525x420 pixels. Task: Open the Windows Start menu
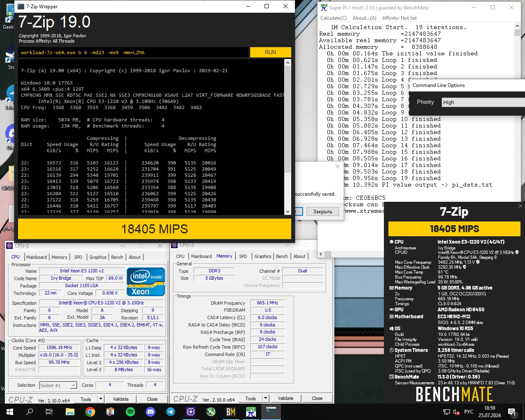click(10, 412)
